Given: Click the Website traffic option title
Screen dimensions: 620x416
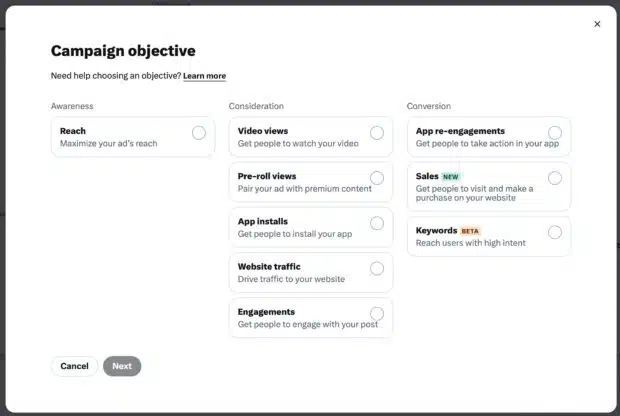Looking at the screenshot, I should click(x=269, y=267).
